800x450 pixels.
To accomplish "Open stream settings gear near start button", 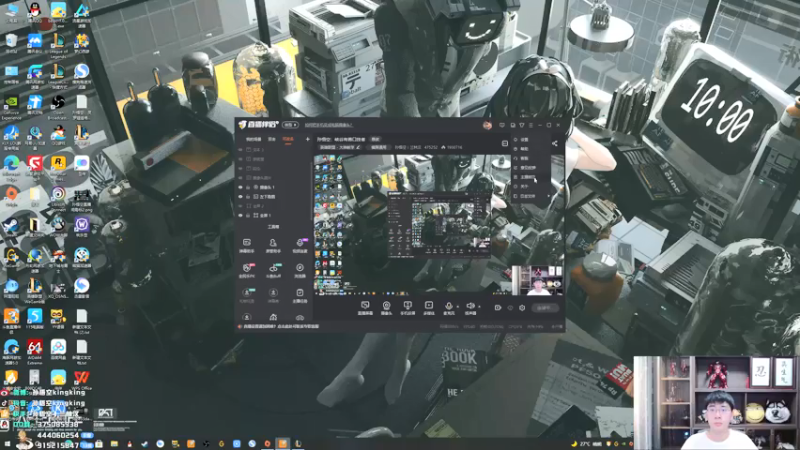I will [522, 308].
